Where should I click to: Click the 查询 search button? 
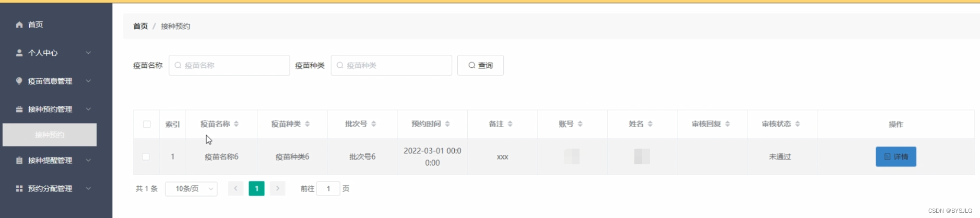click(x=480, y=65)
